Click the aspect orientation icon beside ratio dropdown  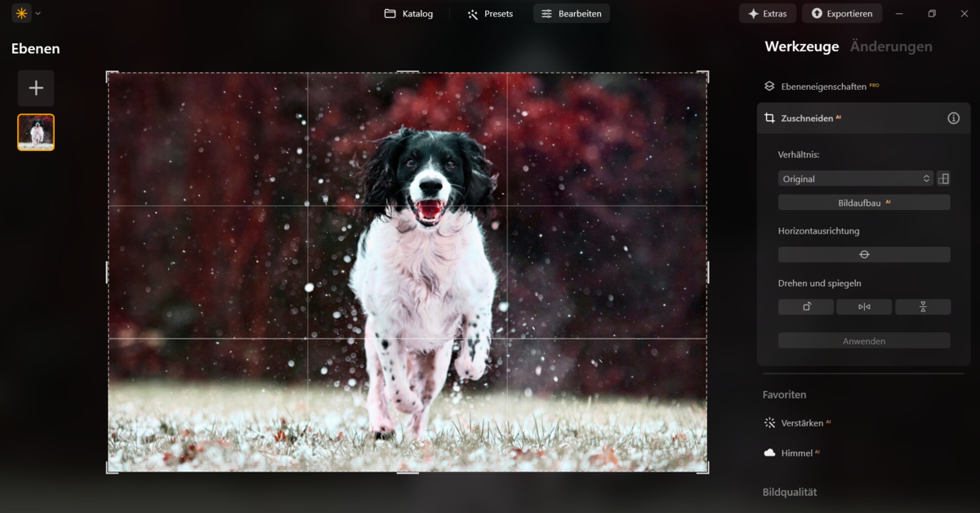tap(944, 178)
